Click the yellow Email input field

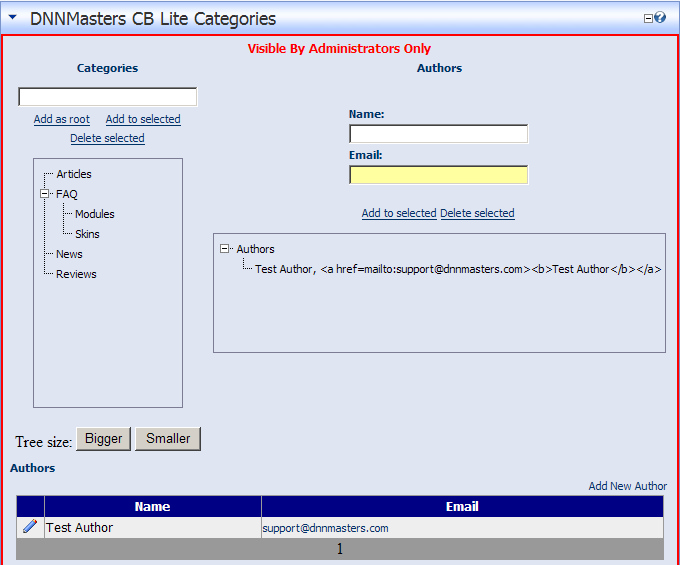[438, 175]
